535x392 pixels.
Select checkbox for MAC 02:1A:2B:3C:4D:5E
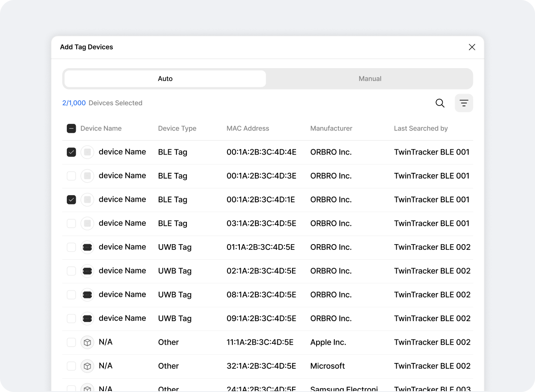[x=71, y=271]
